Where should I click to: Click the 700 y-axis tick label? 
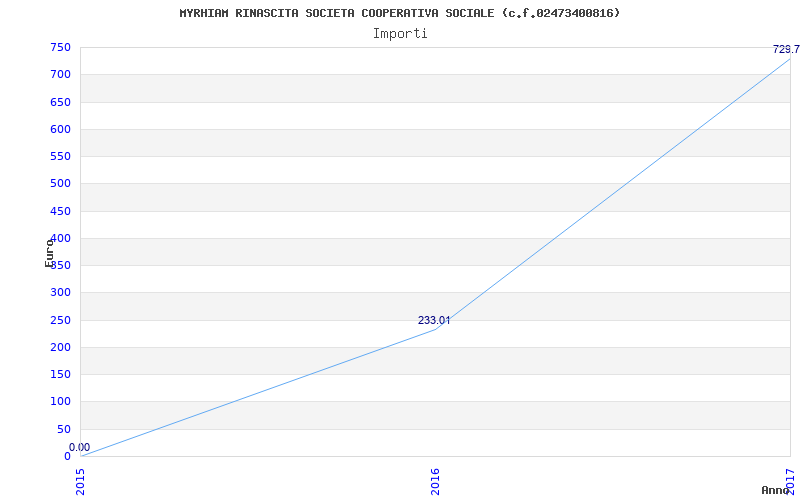coord(60,74)
